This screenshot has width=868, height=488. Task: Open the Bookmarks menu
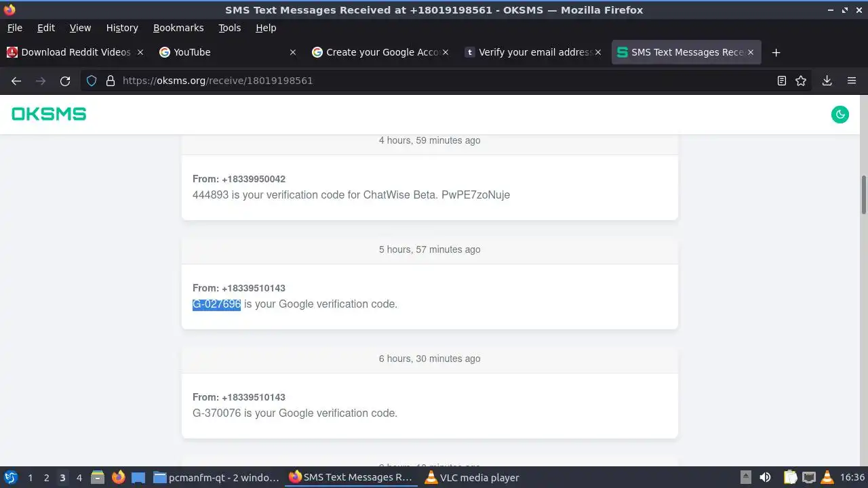pyautogui.click(x=178, y=28)
